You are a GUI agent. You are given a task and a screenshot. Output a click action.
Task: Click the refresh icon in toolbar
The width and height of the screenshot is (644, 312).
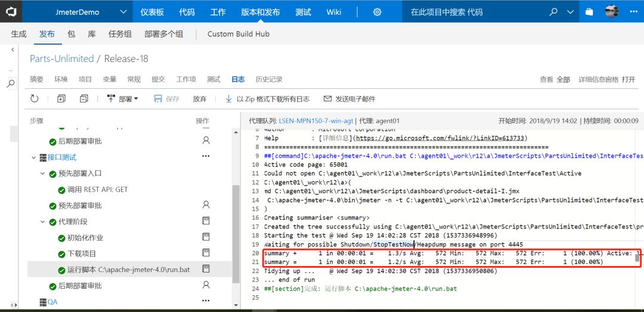coord(35,98)
